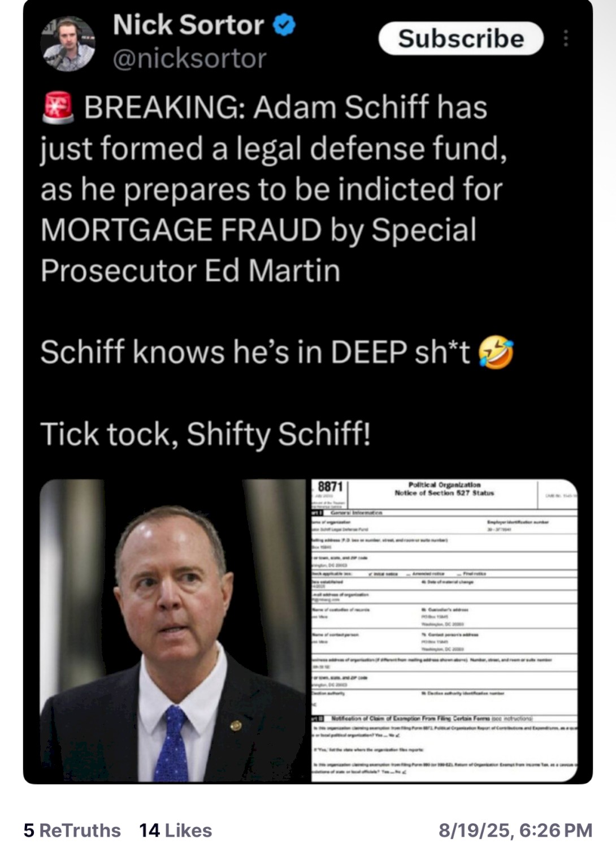Click the "Schiff knows he's in DEEP" line

click(x=254, y=353)
